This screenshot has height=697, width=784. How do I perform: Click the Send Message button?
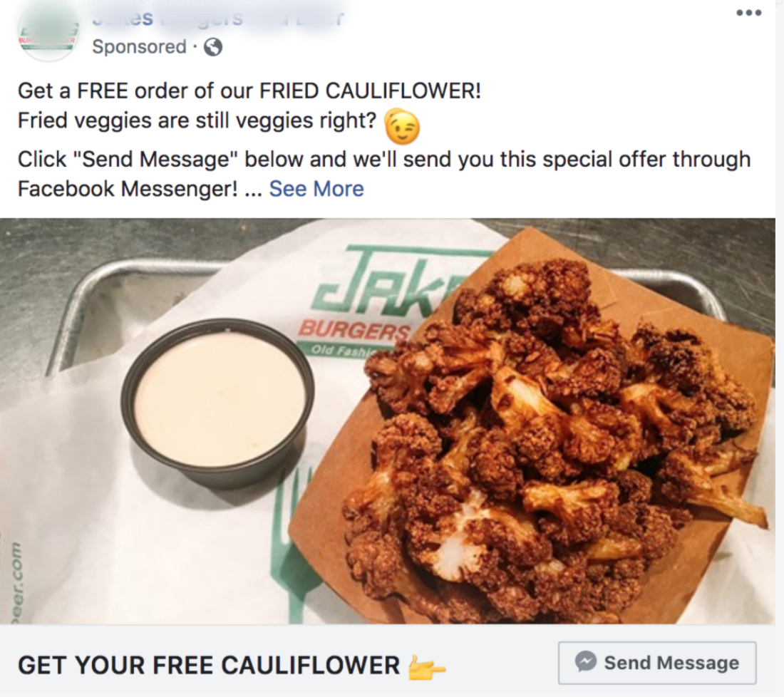(657, 663)
